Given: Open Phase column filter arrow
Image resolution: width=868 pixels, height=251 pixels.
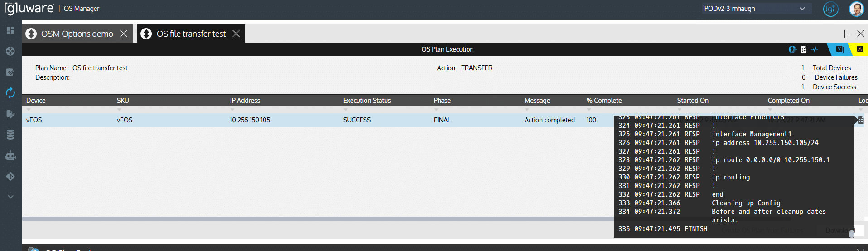Looking at the screenshot, I should [x=436, y=110].
